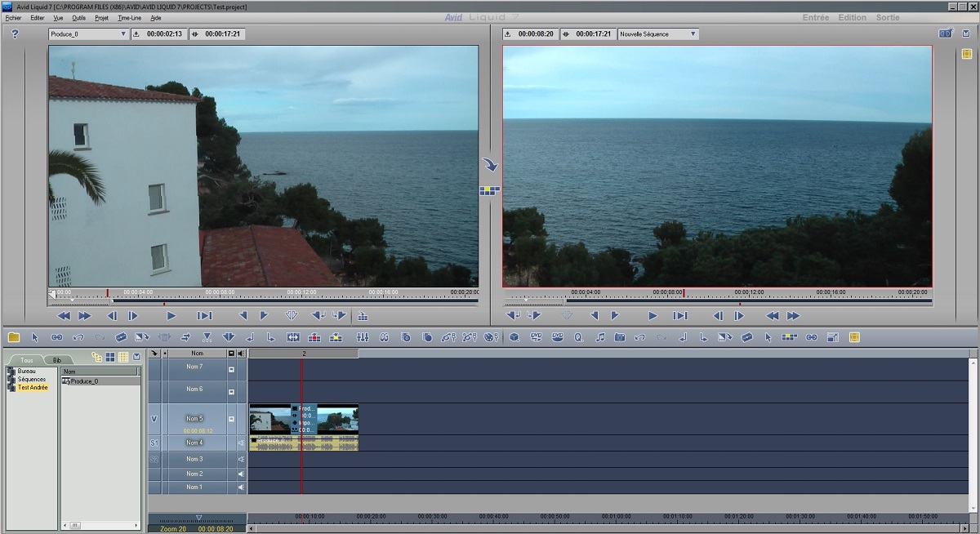Switch project bin to grid thumbnail view
Screen dimensions: 980x534
(110, 357)
